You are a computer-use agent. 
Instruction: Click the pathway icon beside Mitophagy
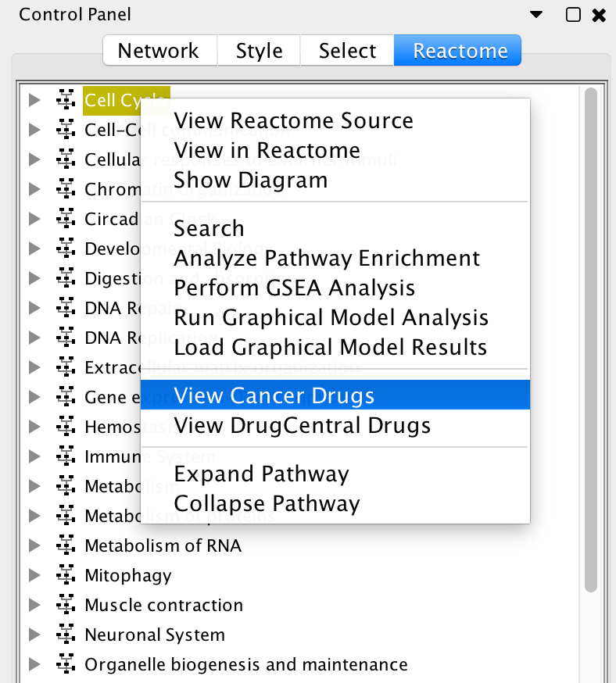(66, 575)
